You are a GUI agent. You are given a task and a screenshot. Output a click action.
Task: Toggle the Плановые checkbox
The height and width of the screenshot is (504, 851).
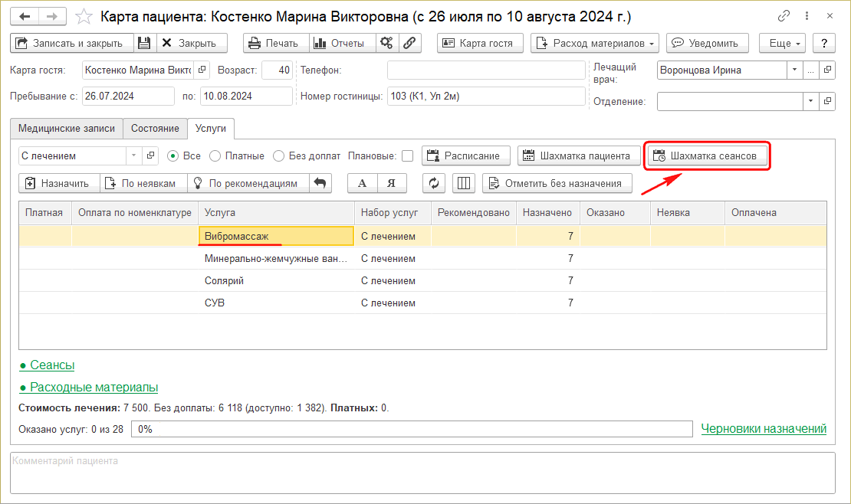point(407,156)
